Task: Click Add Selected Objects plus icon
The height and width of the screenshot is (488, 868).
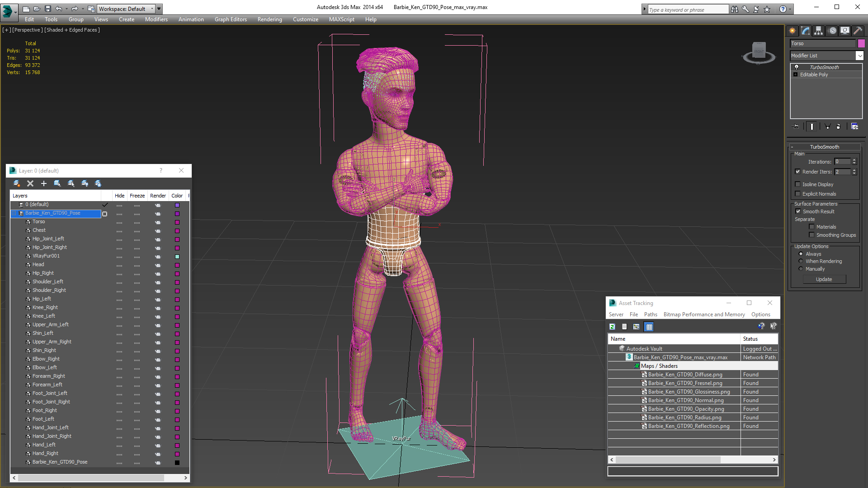Action: pyautogui.click(x=44, y=183)
